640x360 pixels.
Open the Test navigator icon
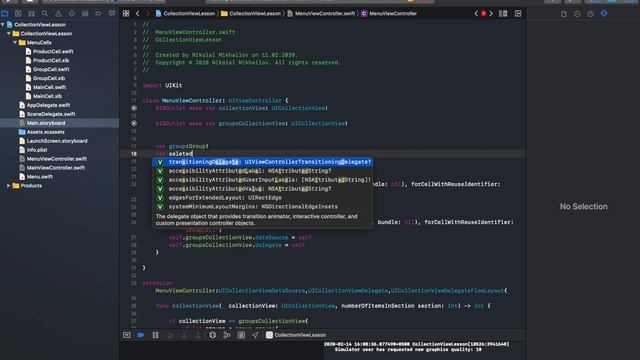72,13
